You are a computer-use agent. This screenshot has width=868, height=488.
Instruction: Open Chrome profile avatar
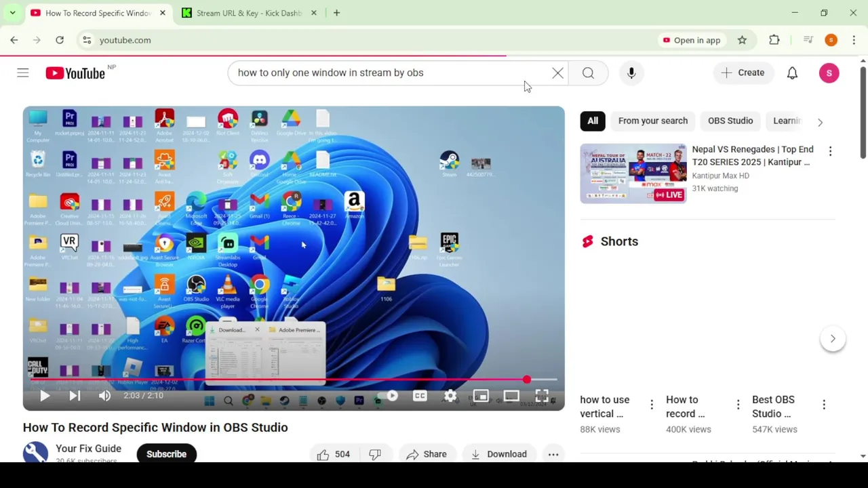pyautogui.click(x=831, y=40)
